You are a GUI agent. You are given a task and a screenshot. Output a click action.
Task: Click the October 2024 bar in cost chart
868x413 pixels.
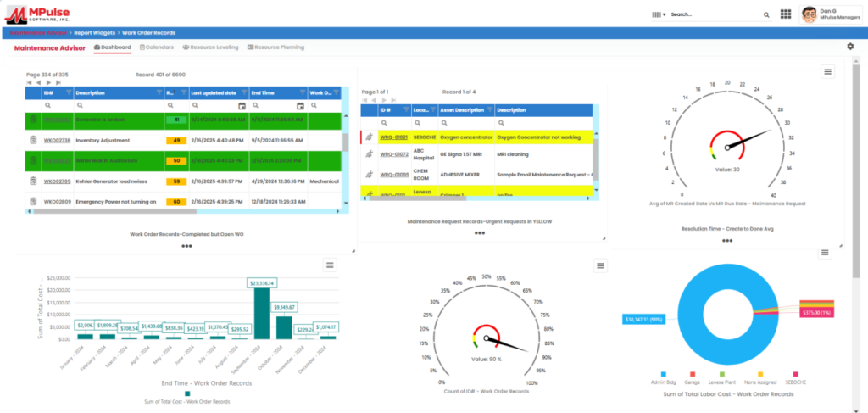click(x=284, y=327)
